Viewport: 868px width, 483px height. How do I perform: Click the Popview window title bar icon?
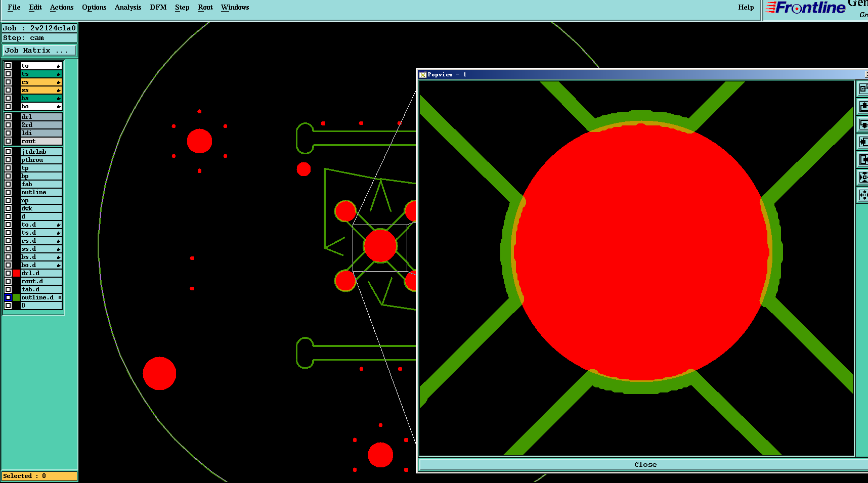(423, 75)
